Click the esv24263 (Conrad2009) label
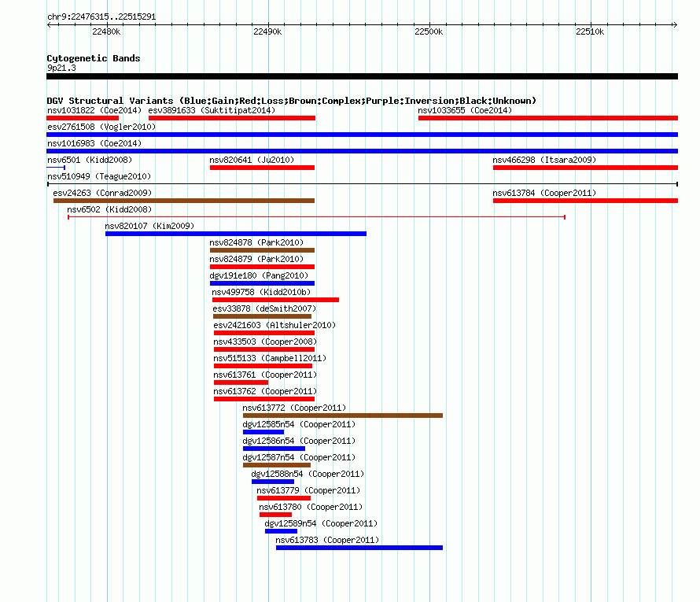This screenshot has width=700, height=602. tap(102, 193)
